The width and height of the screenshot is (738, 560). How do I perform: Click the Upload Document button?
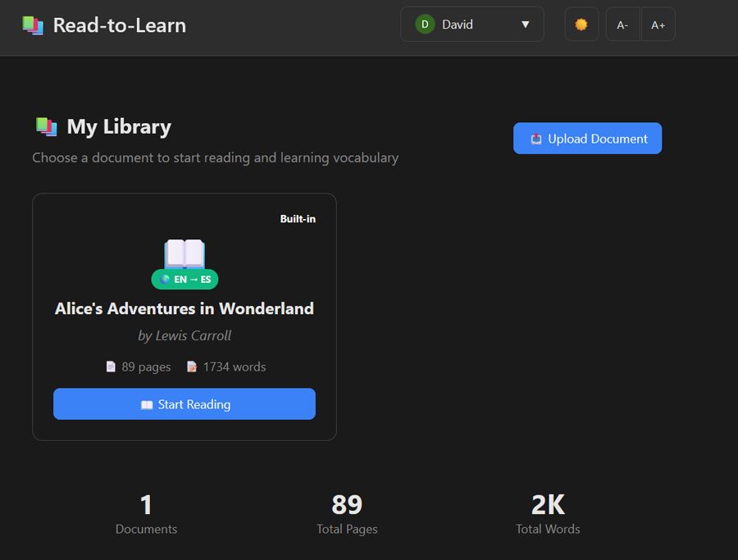pos(587,138)
